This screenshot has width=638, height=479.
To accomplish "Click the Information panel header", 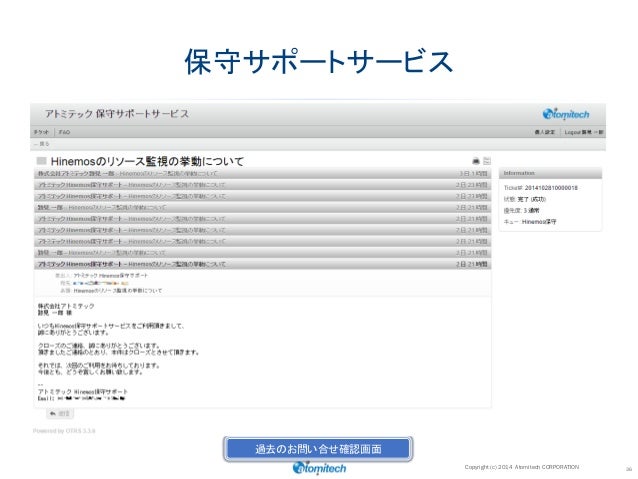I will point(550,173).
